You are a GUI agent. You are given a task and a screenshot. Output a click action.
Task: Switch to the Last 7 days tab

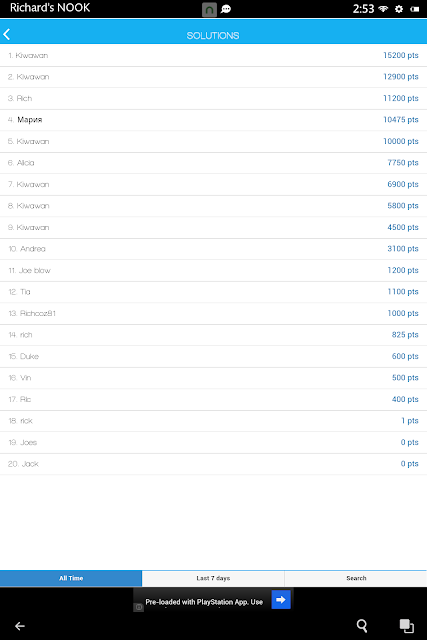[x=213, y=578]
